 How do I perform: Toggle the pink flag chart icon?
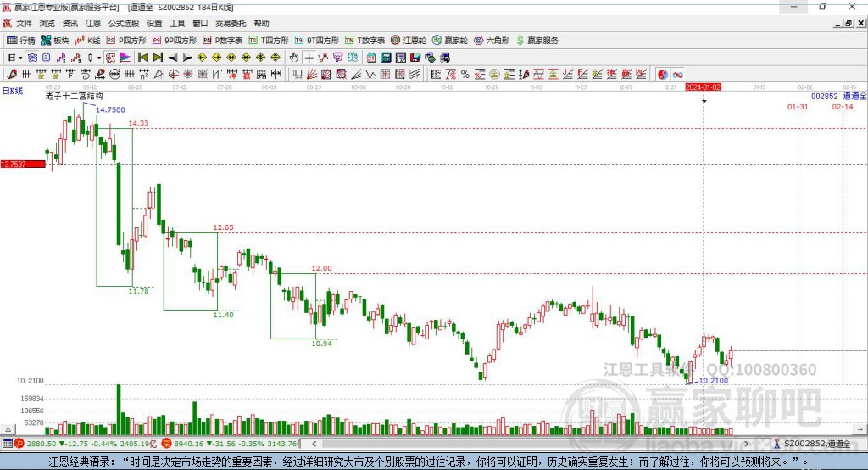coord(125,58)
